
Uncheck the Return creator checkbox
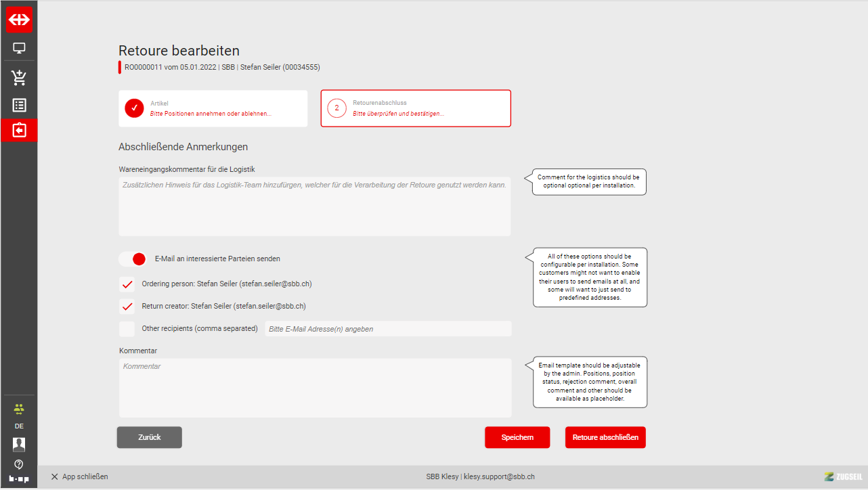click(x=127, y=307)
